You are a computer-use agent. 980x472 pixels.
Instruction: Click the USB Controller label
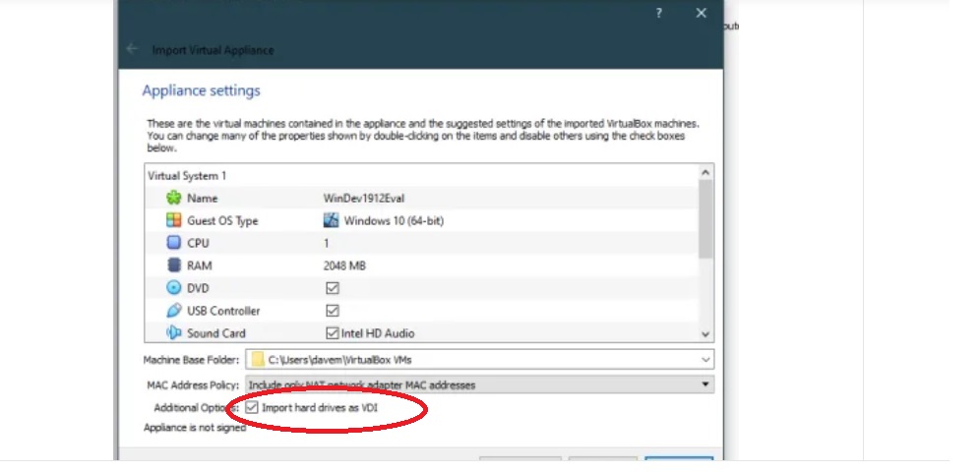tap(223, 311)
